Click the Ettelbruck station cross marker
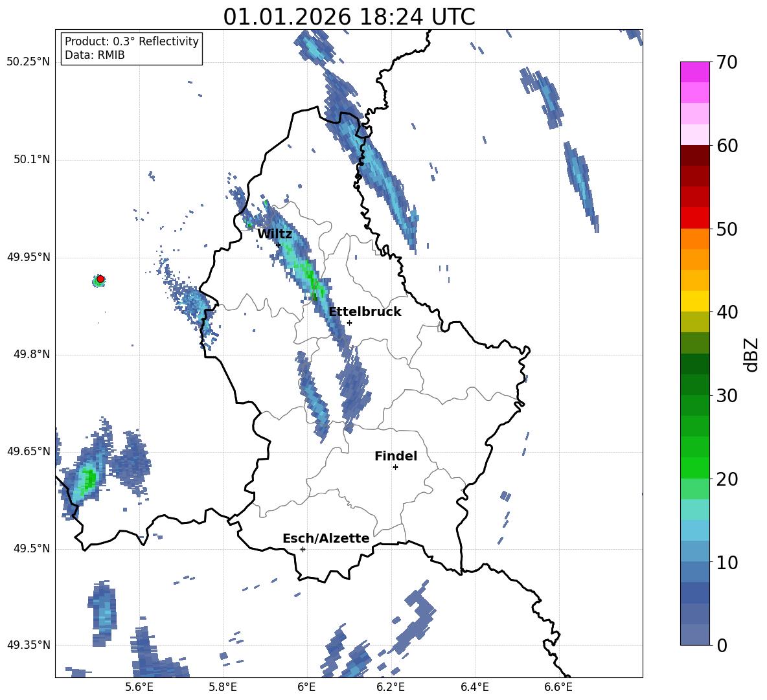Viewport: 767px width, 700px height. tap(349, 322)
